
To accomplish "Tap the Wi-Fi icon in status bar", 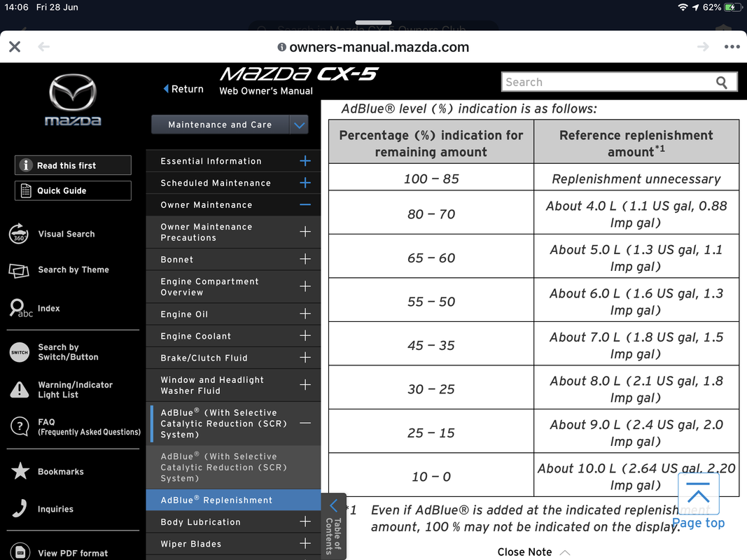I will [683, 7].
